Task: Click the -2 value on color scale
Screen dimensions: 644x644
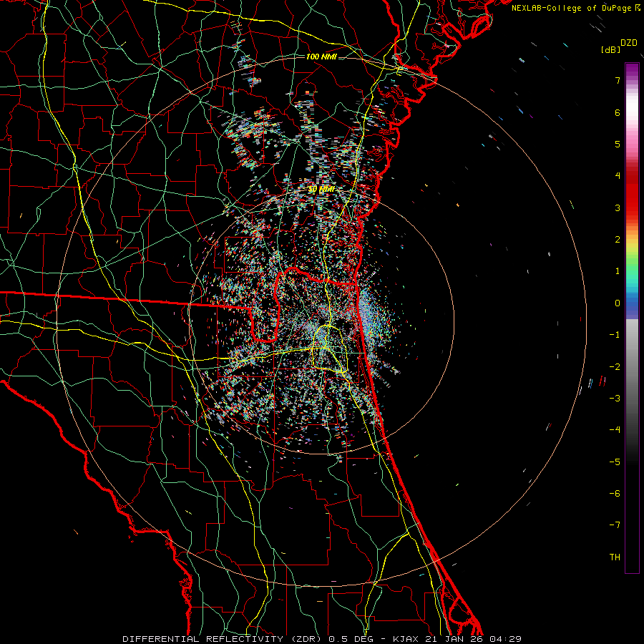Action: [x=615, y=367]
